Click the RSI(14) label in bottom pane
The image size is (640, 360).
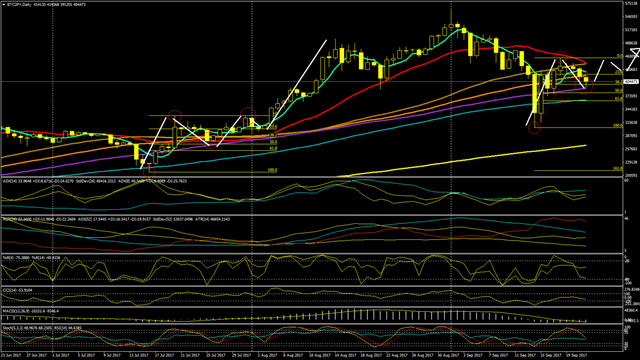click(60, 328)
